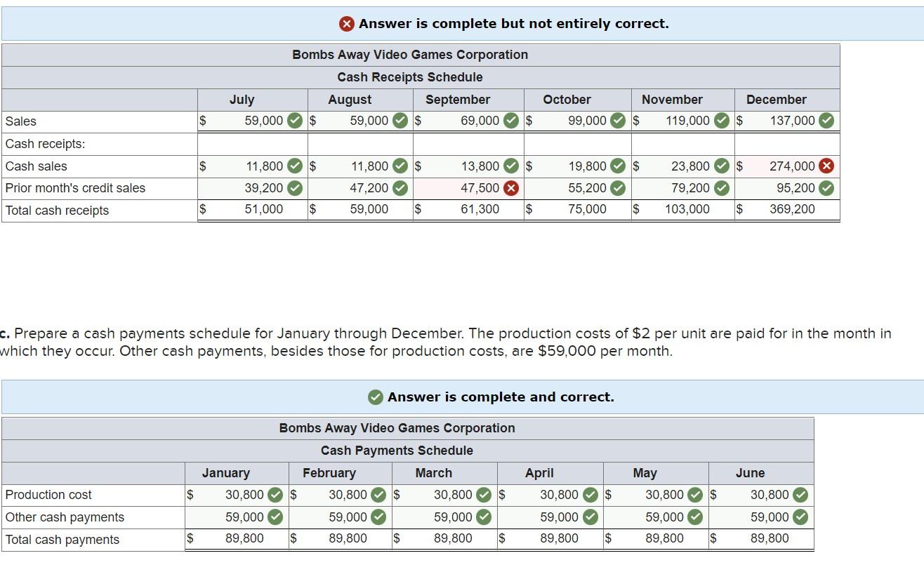
Task: Click the green check next to October credit sales 55,200
Action: (x=618, y=188)
